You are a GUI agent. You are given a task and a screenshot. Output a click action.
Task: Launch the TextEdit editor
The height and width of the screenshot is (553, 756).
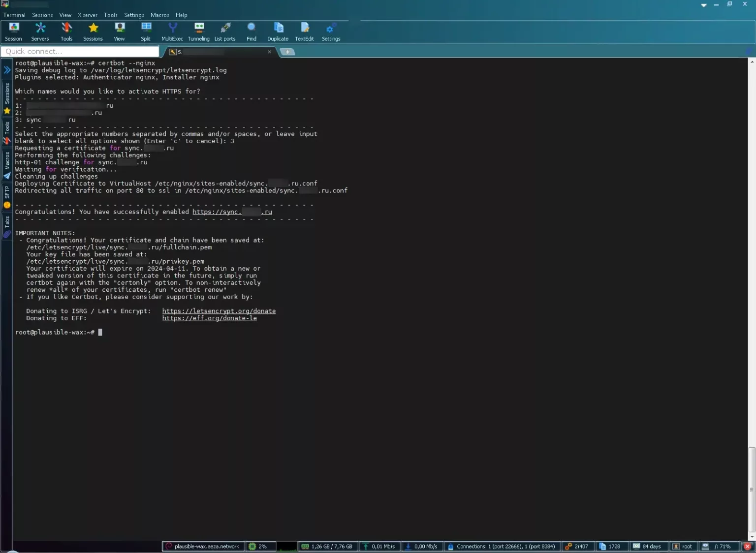click(x=304, y=31)
